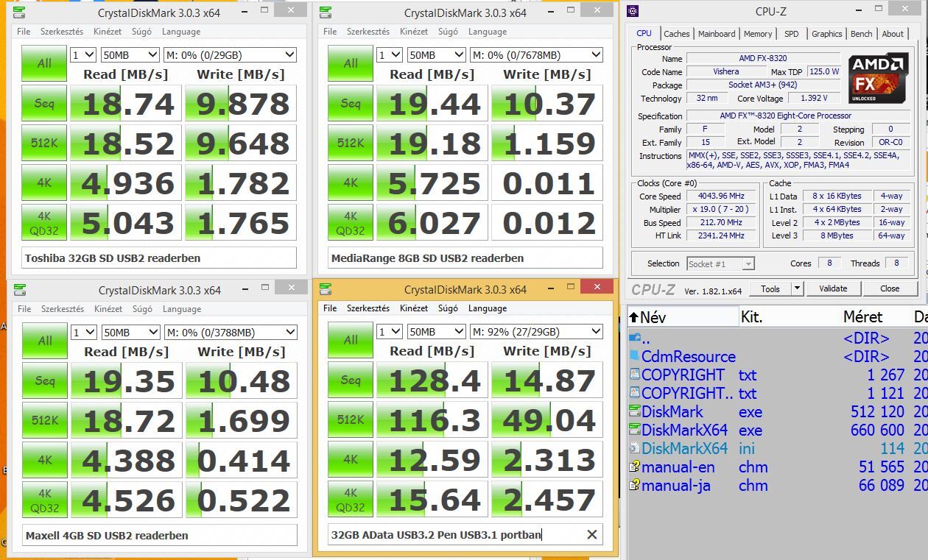Run 512K test in Maxell window
The height and width of the screenshot is (560, 928).
click(45, 420)
